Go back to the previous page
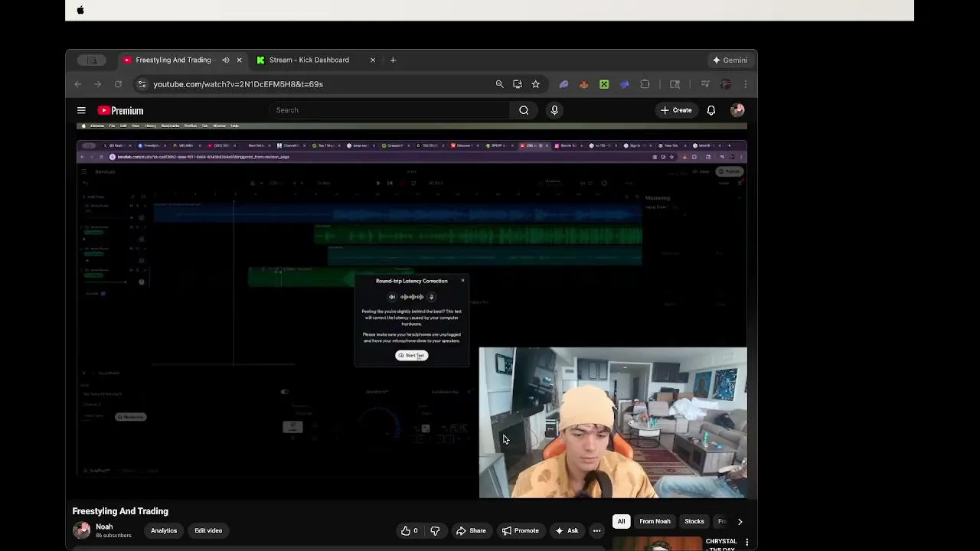The image size is (980, 551). (x=77, y=84)
